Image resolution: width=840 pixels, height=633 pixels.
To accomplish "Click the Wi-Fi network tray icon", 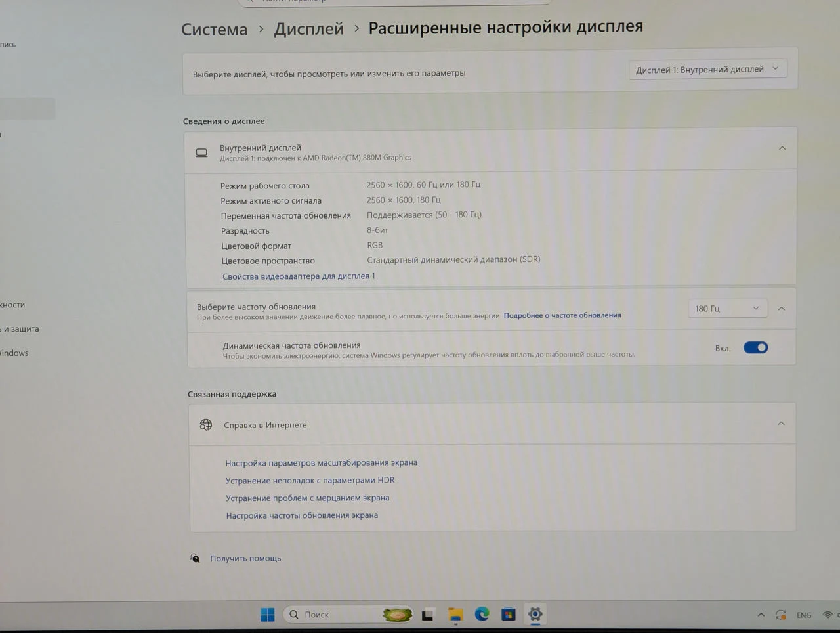I will (x=828, y=615).
